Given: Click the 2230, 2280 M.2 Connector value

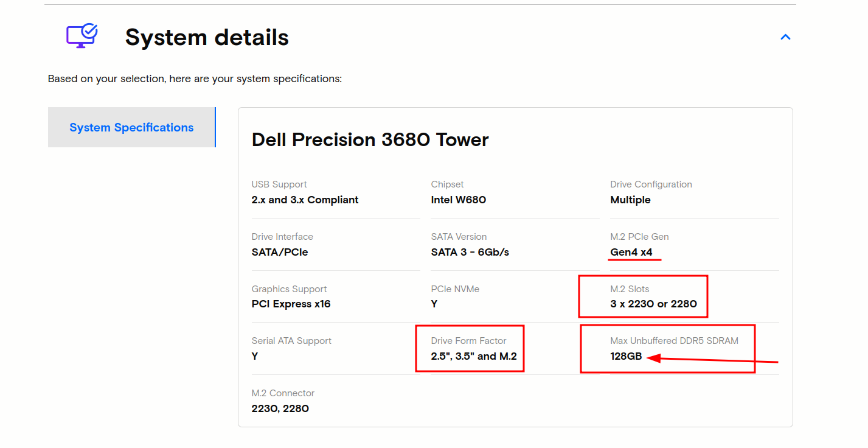Looking at the screenshot, I should pos(280,408).
